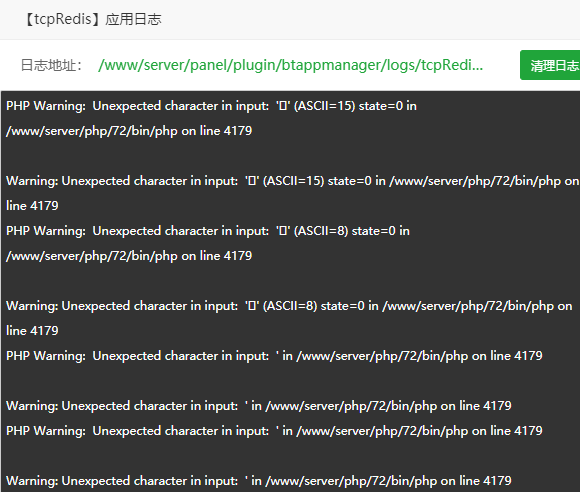
Task: Click the php path line under the ASCII=8 PHP Warning
Action: (x=129, y=256)
